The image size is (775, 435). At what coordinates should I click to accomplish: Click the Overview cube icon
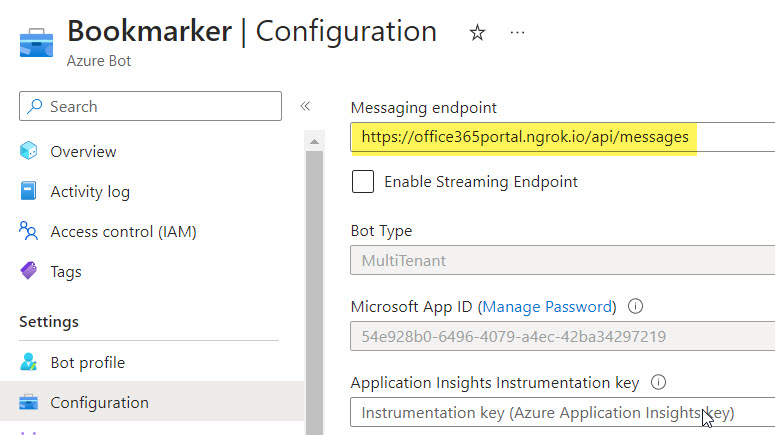[x=29, y=151]
